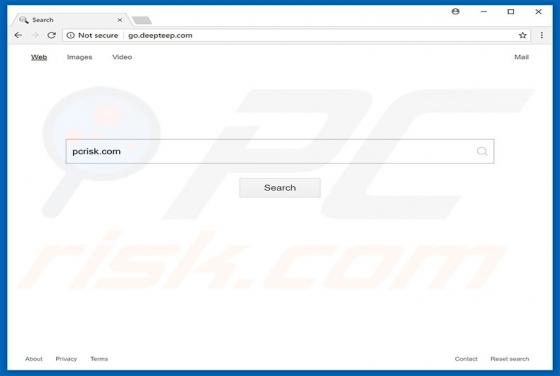Open Chrome's three-dot menu
Screen dimensions: 560x376
pos(541,35)
